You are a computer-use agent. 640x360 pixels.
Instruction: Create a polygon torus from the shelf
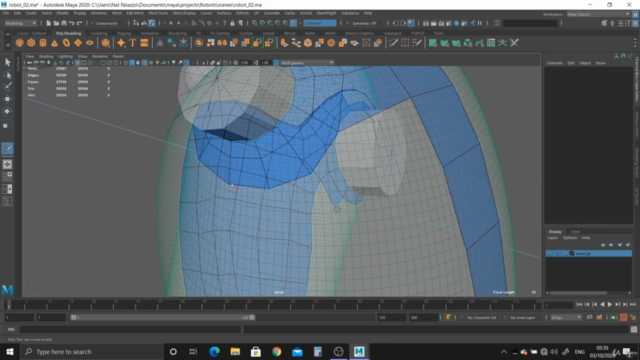click(x=66, y=43)
